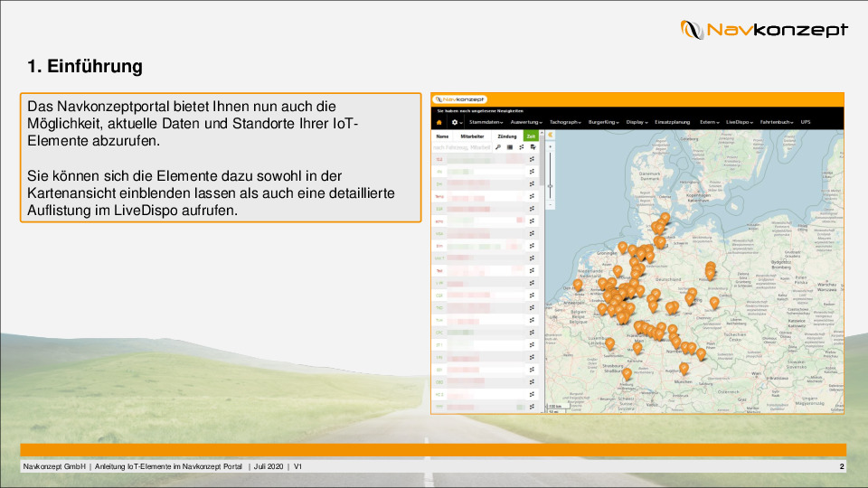868x488 pixels.
Task: Click the 1. Einführung slide heading
Action: tap(85, 66)
